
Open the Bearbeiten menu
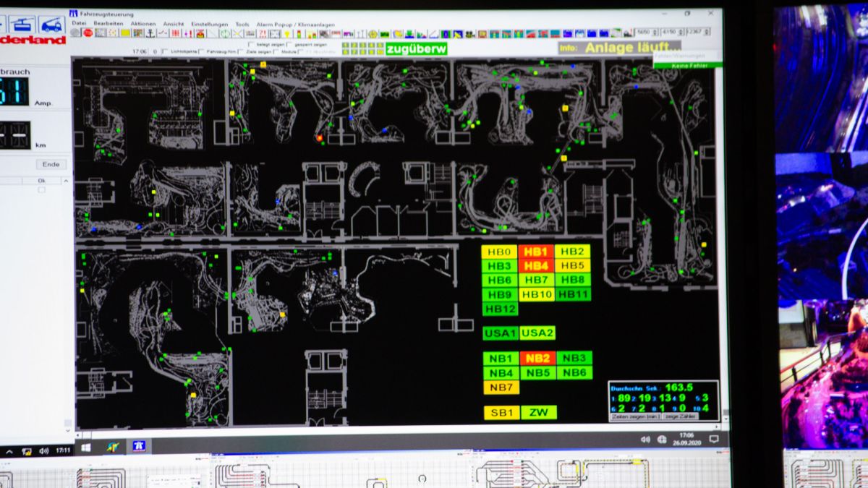(x=109, y=23)
